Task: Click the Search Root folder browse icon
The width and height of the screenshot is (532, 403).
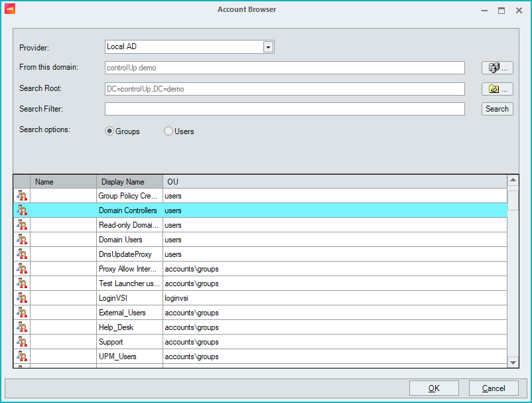Action: tap(497, 88)
